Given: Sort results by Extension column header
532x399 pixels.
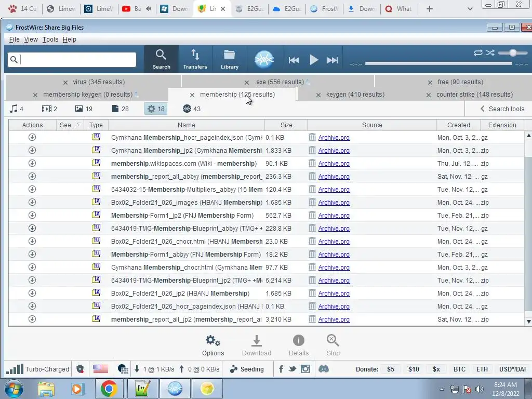Looking at the screenshot, I should point(502,125).
